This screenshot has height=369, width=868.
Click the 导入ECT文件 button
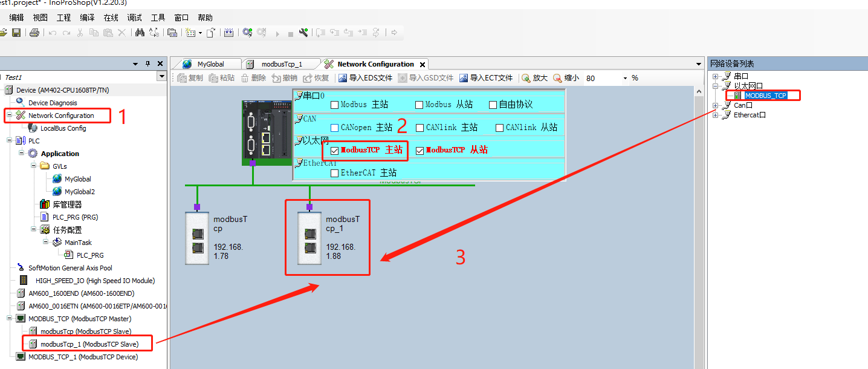pyautogui.click(x=486, y=78)
